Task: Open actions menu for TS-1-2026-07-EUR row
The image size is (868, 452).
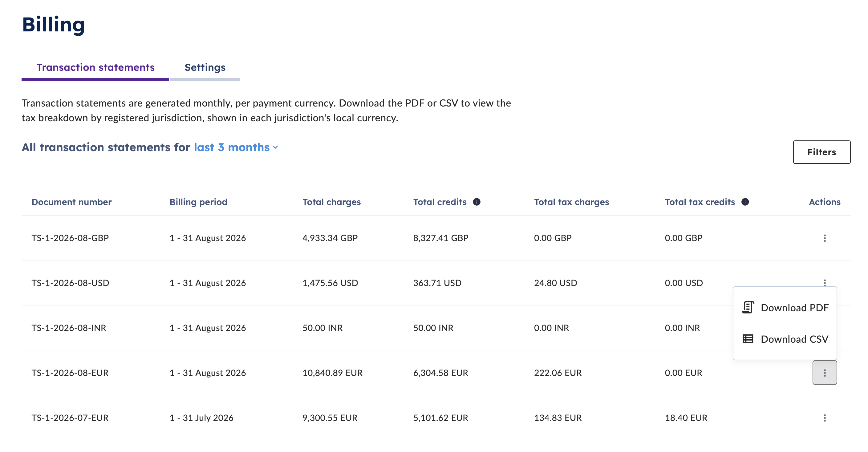Action: (x=825, y=418)
